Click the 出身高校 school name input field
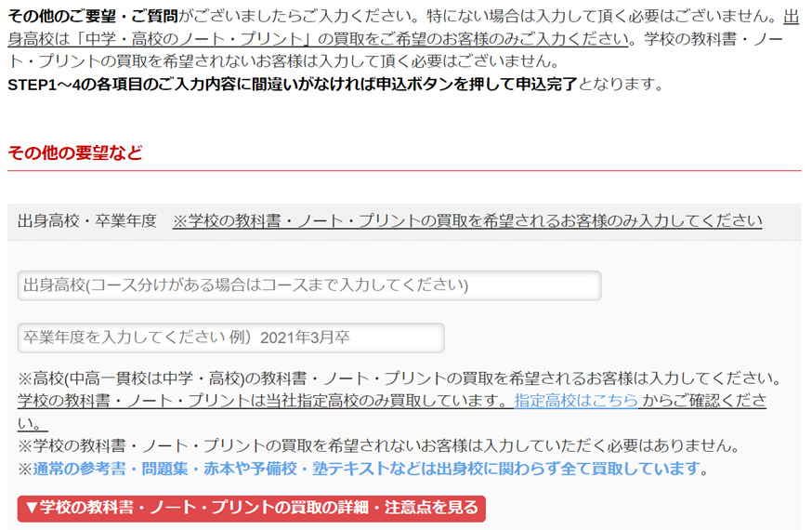This screenshot has height=530, width=812. coord(308,285)
